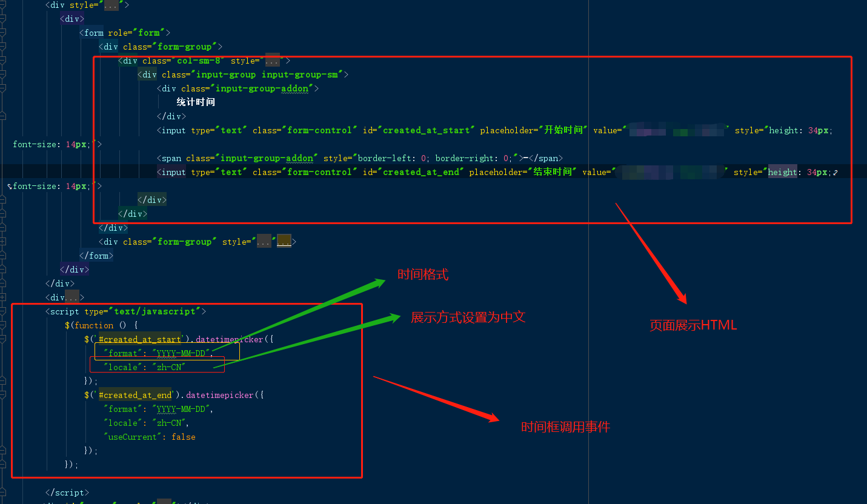Collapse fold marker beside #created_at_end datetimepicker line
The width and height of the screenshot is (867, 504).
coord(2,395)
